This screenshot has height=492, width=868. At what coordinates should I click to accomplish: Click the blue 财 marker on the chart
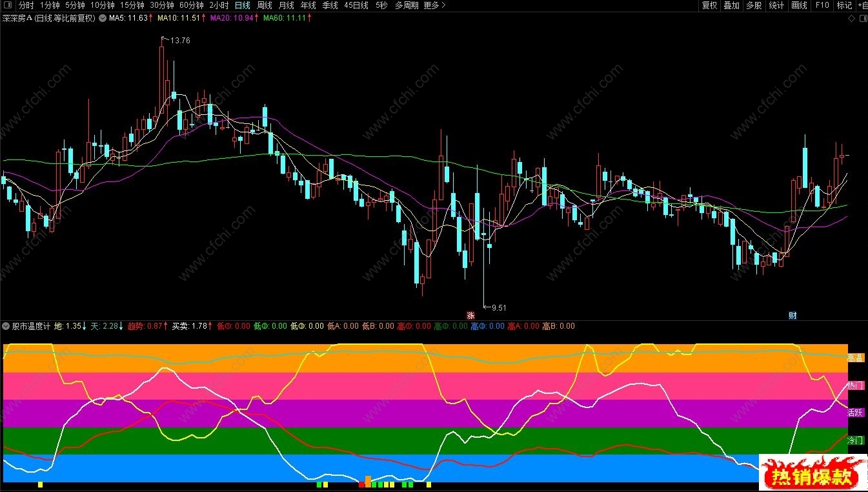click(792, 316)
